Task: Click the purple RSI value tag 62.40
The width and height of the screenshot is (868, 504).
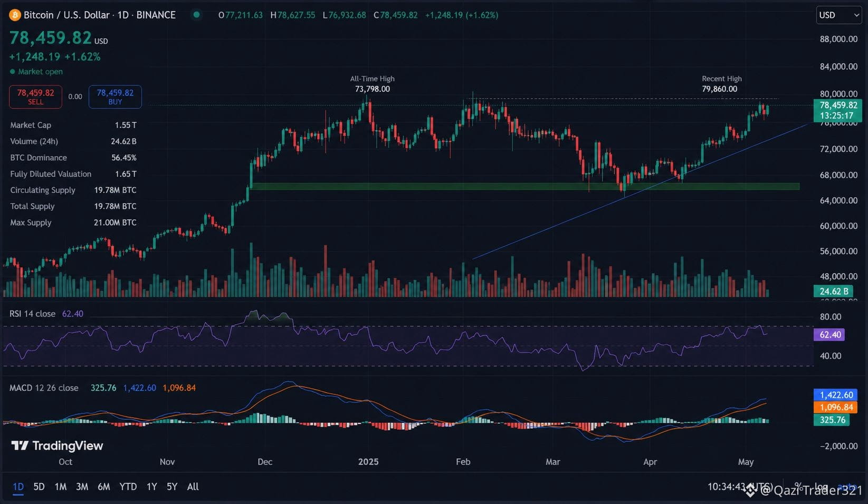Action: [x=829, y=335]
